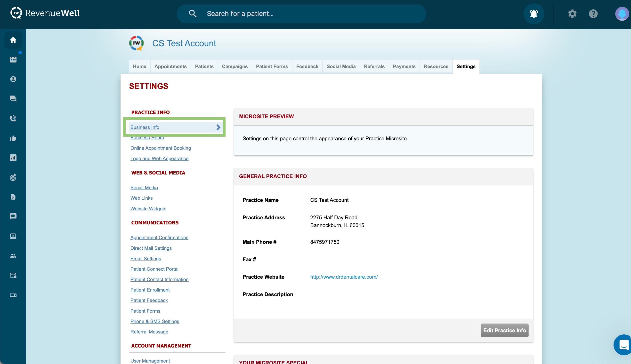Image resolution: width=631 pixels, height=364 pixels.
Task: Open the Social Media settings link
Action: 144,188
